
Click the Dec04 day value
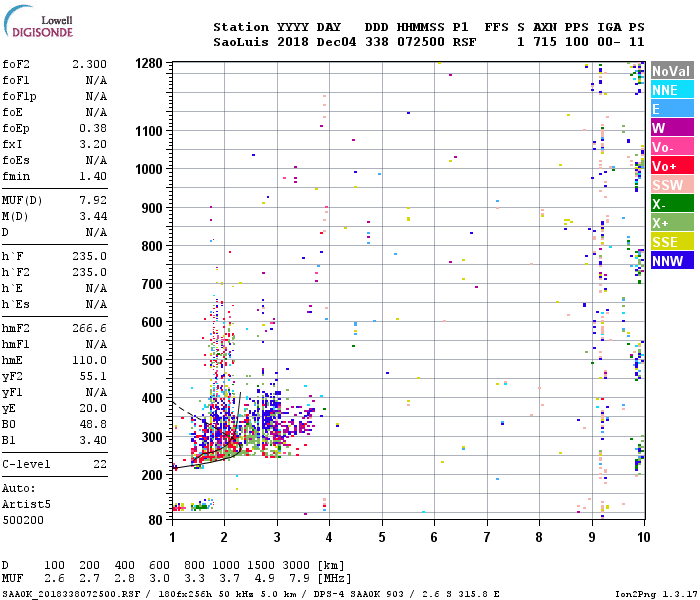pos(336,42)
